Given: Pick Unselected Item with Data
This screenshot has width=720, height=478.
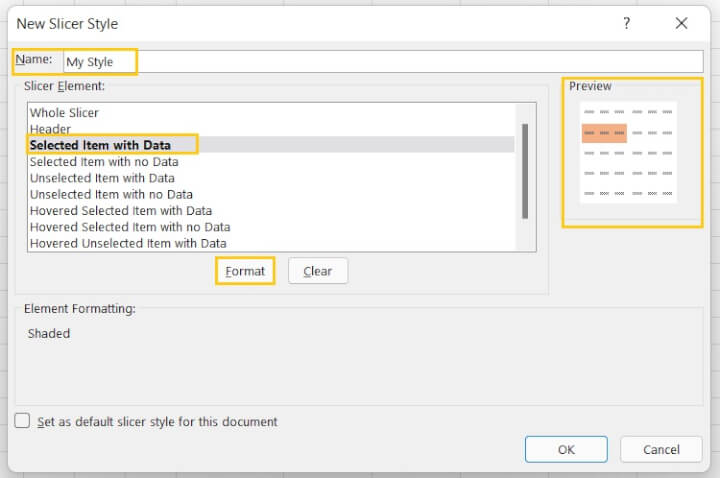Looking at the screenshot, I should pos(102,178).
